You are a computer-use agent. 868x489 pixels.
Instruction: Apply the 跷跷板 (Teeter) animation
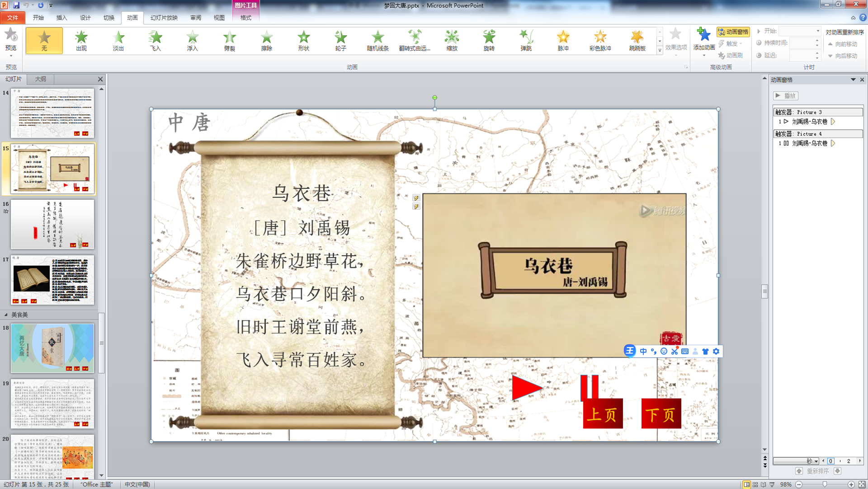(x=637, y=41)
